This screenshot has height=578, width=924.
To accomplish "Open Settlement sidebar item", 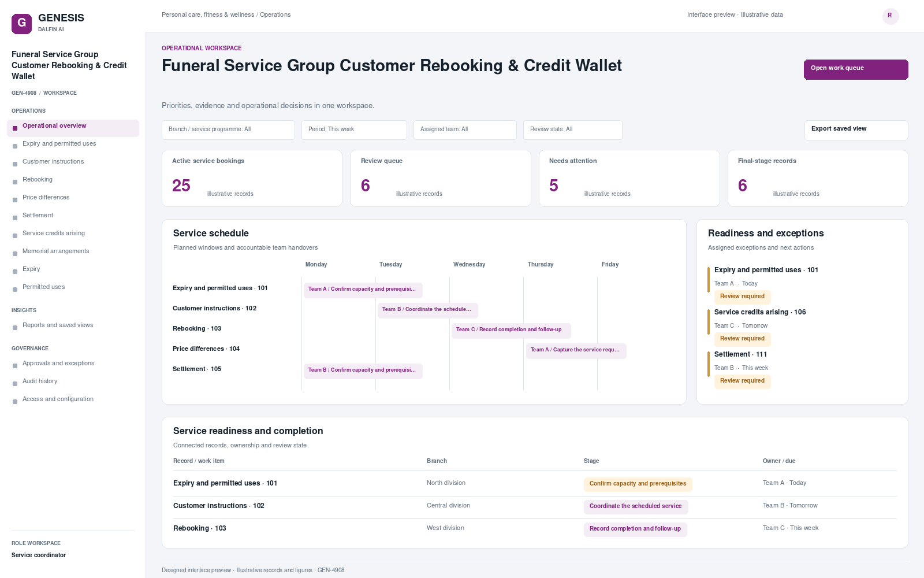I will tap(73, 216).
